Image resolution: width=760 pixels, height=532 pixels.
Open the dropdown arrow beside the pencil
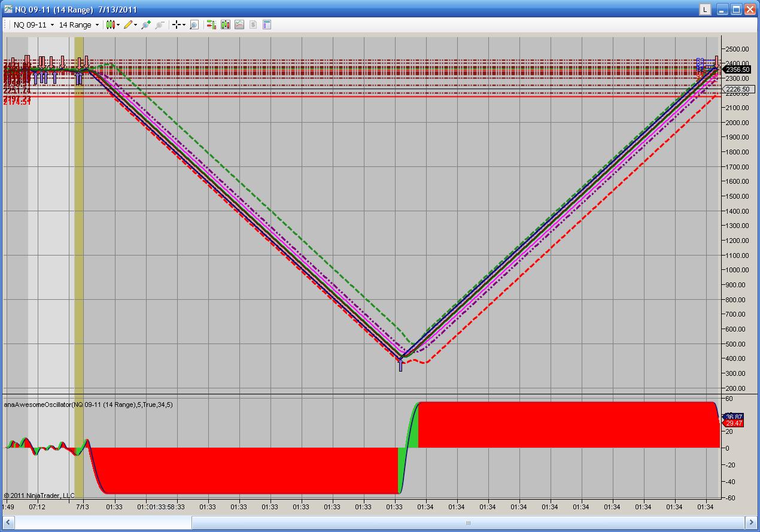(135, 25)
